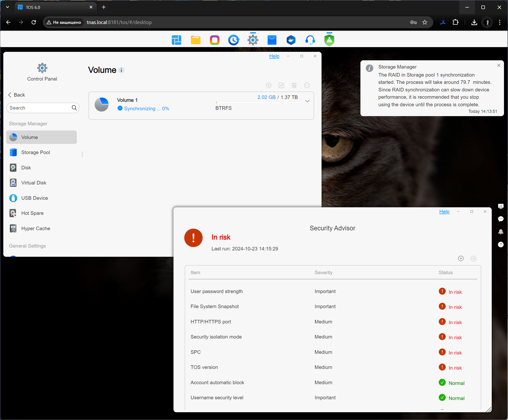Open the browser tab search dropdown arrow

8,7
